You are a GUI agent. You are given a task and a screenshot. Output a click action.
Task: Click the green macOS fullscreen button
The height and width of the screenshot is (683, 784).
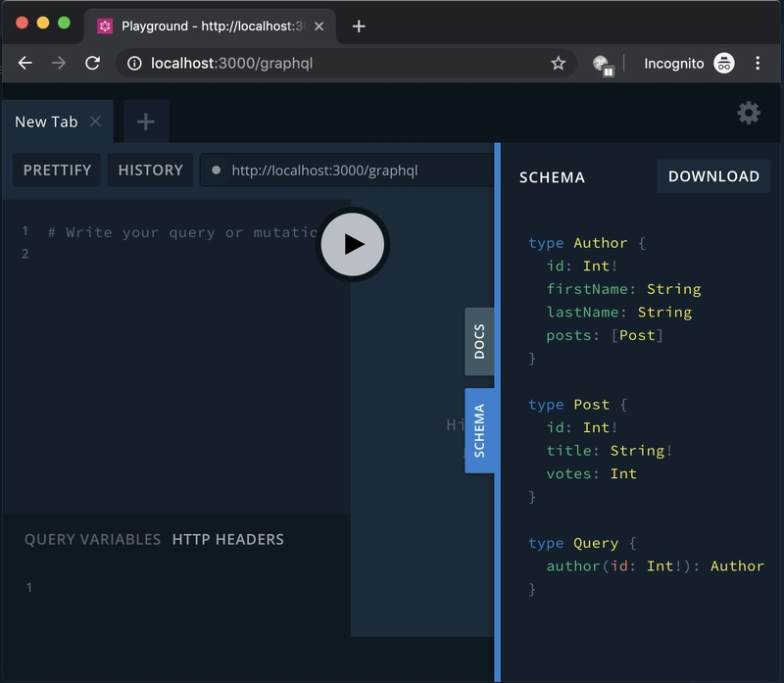(x=64, y=23)
